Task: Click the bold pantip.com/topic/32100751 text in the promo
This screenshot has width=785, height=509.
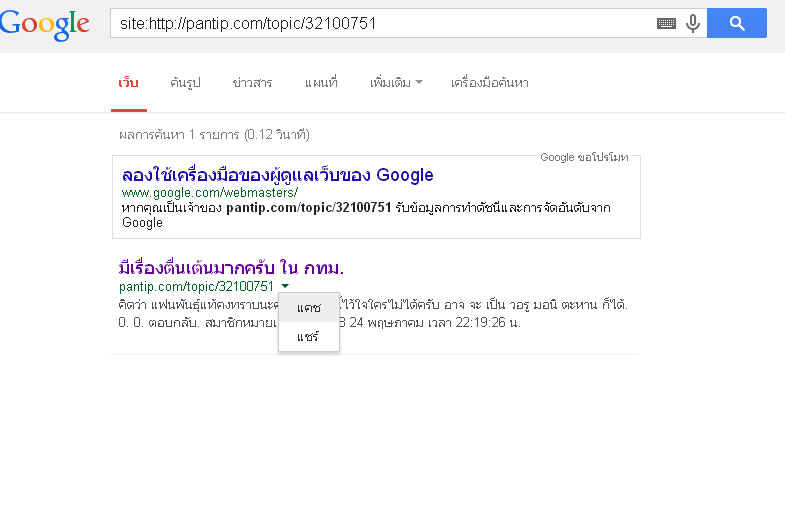Action: point(308,208)
